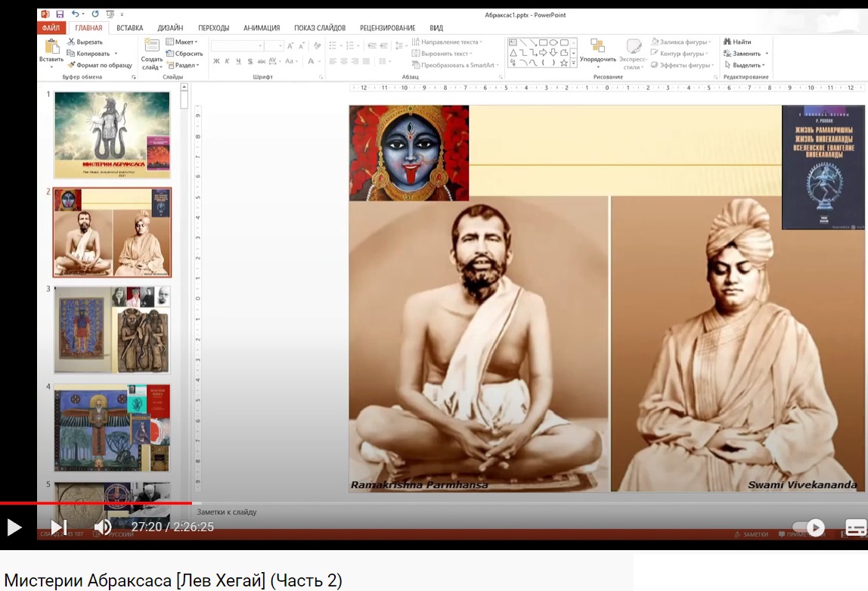Click the Создать слайд new slide icon

pyautogui.click(x=152, y=45)
